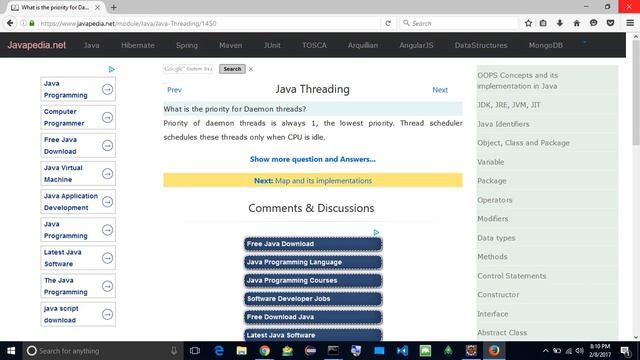Image resolution: width=640 pixels, height=360 pixels.
Task: Click the Google custom Search button
Action: pos(232,69)
